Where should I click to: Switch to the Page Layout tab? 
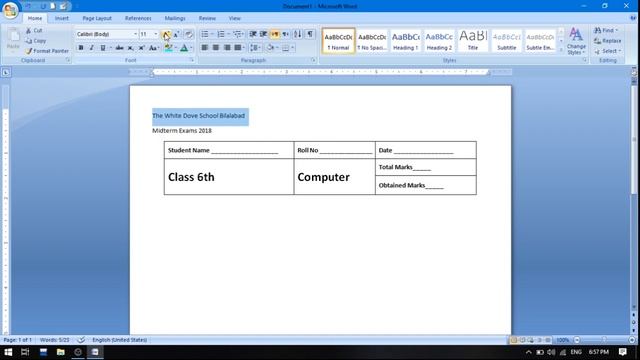tap(97, 18)
